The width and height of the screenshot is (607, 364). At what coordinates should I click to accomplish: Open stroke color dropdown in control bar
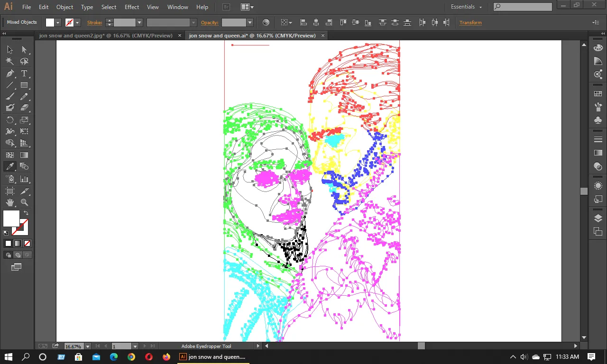pos(77,22)
